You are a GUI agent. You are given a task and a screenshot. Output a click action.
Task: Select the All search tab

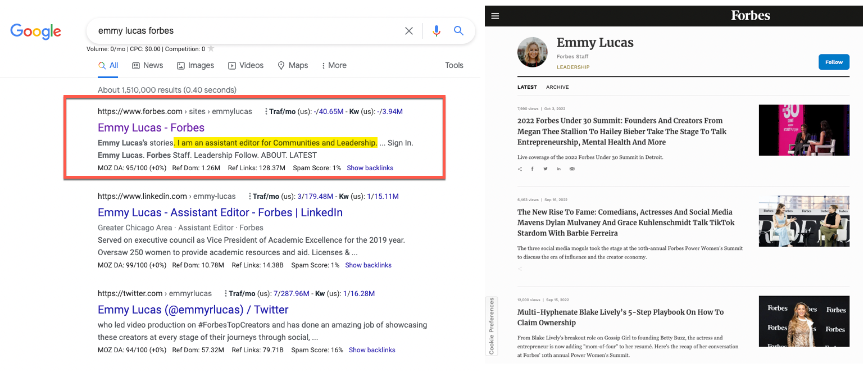pyautogui.click(x=108, y=65)
